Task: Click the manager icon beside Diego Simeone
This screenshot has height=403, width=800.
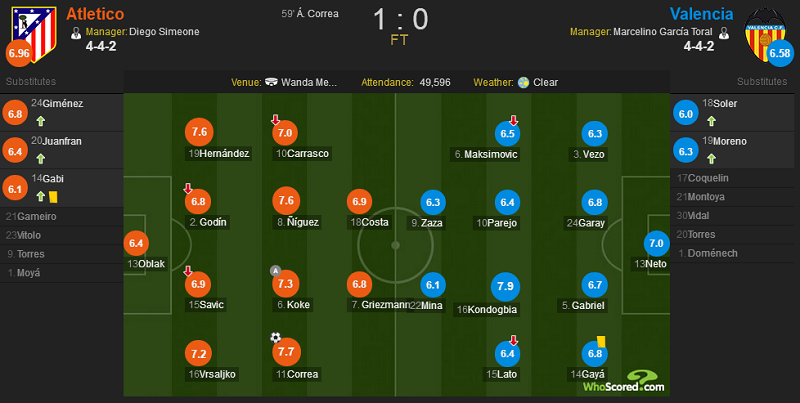Action: (76, 33)
